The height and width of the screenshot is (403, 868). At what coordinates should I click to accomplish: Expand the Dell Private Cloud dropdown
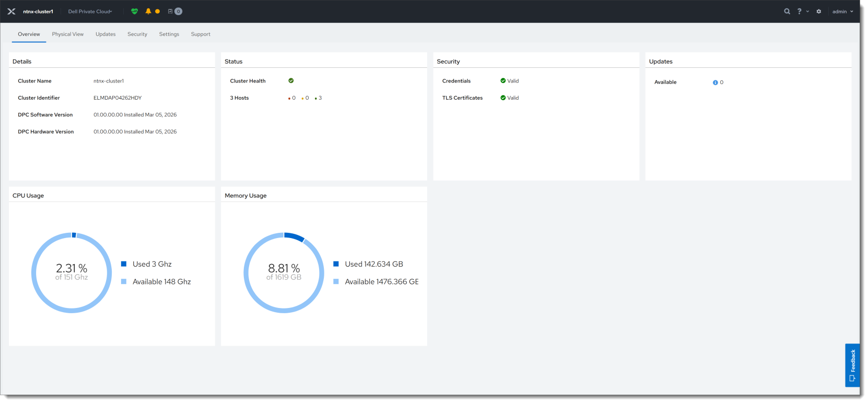(90, 11)
